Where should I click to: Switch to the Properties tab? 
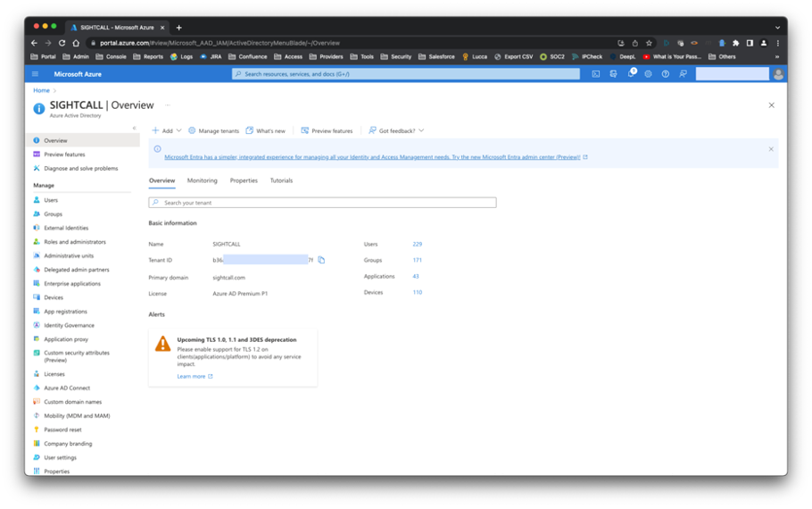pos(244,180)
